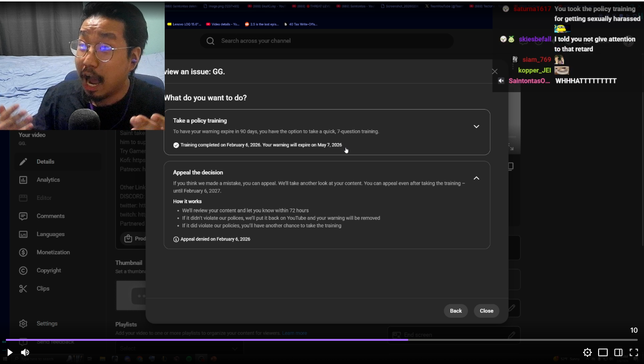Switch to the SkullCJay YouTube tab
This screenshot has width=644, height=364.
[267, 6]
